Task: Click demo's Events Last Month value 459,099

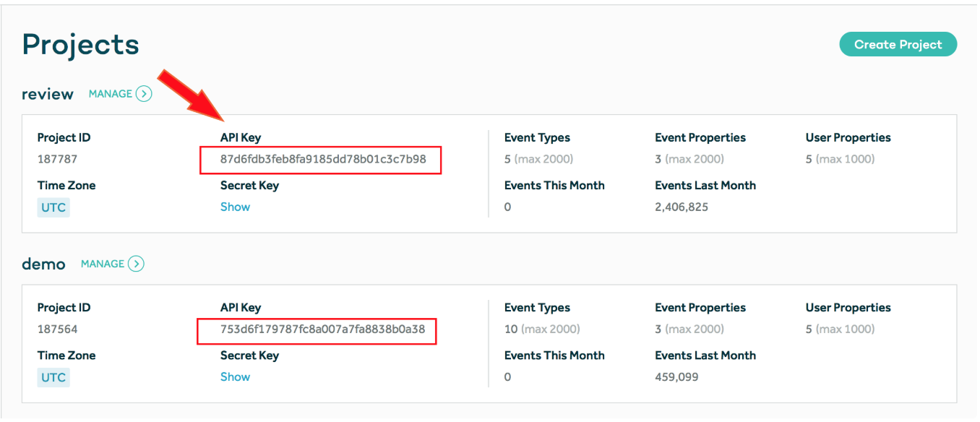Action: (676, 376)
